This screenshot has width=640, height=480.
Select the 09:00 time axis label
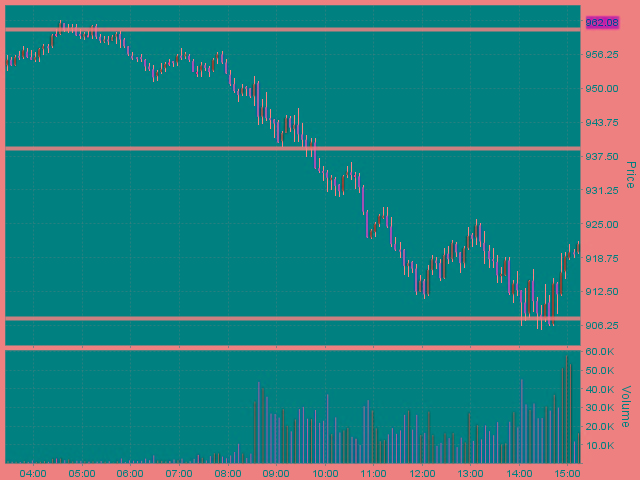click(276, 473)
